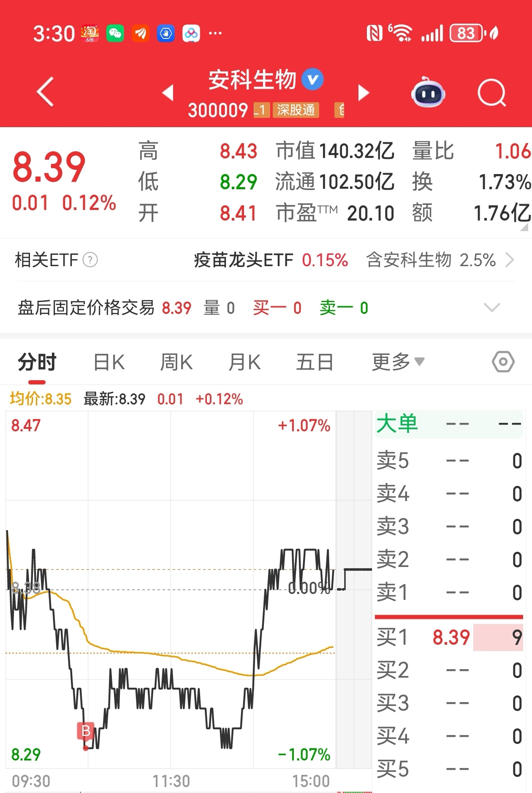The width and height of the screenshot is (532, 793).
Task: Select 买5 order row
Action: [x=449, y=769]
